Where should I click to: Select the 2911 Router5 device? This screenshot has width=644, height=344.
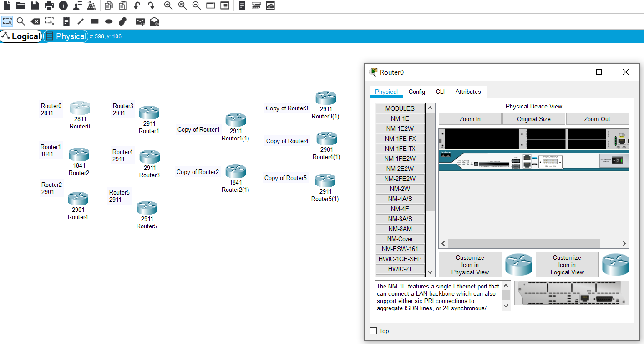[x=147, y=208]
